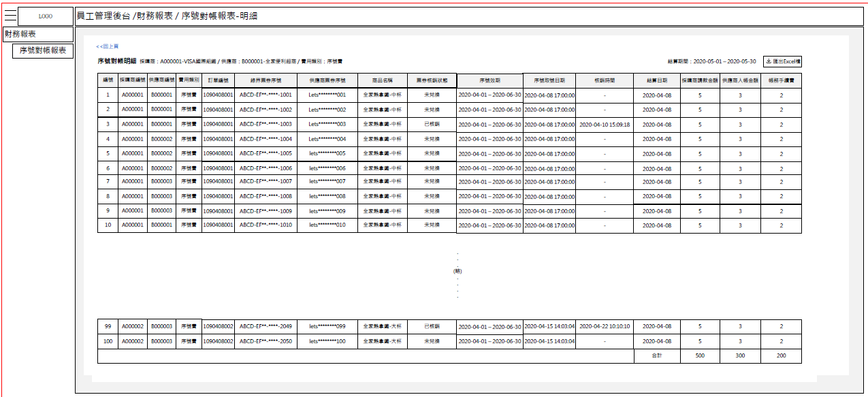Select 序號對帳報表 sidebar item
This screenshot has width=868, height=397.
click(x=42, y=50)
